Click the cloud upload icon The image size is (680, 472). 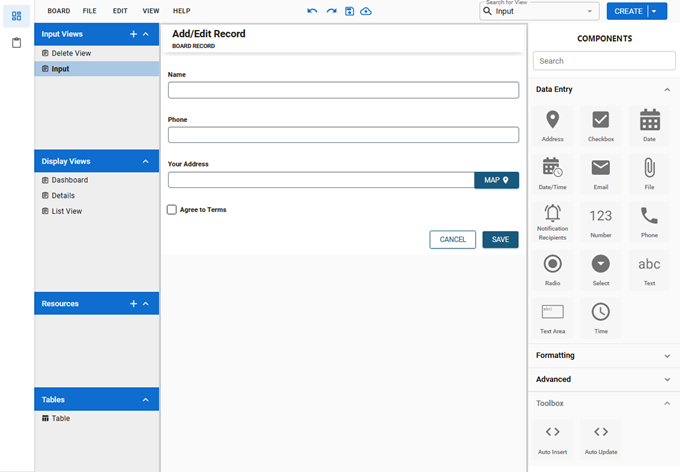(366, 11)
